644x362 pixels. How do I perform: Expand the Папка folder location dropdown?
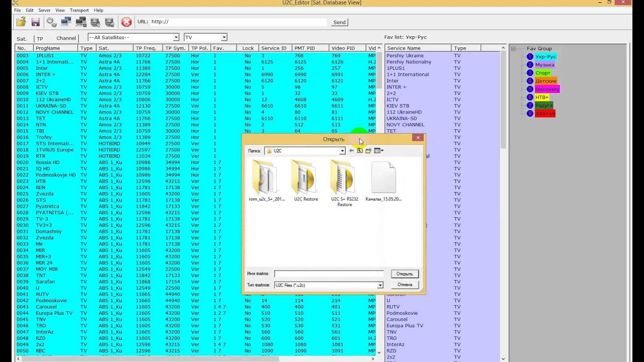[342, 151]
